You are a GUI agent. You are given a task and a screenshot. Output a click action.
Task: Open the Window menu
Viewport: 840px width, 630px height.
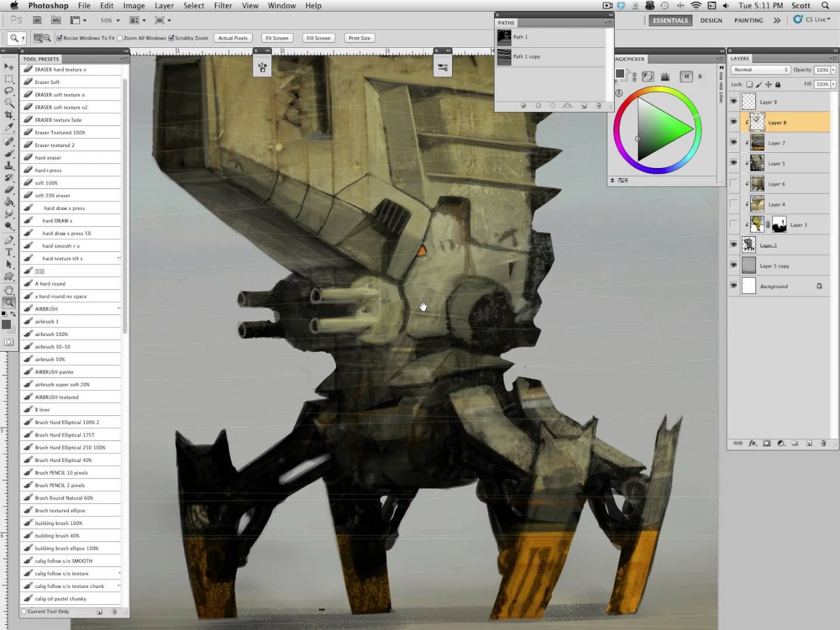click(x=282, y=5)
